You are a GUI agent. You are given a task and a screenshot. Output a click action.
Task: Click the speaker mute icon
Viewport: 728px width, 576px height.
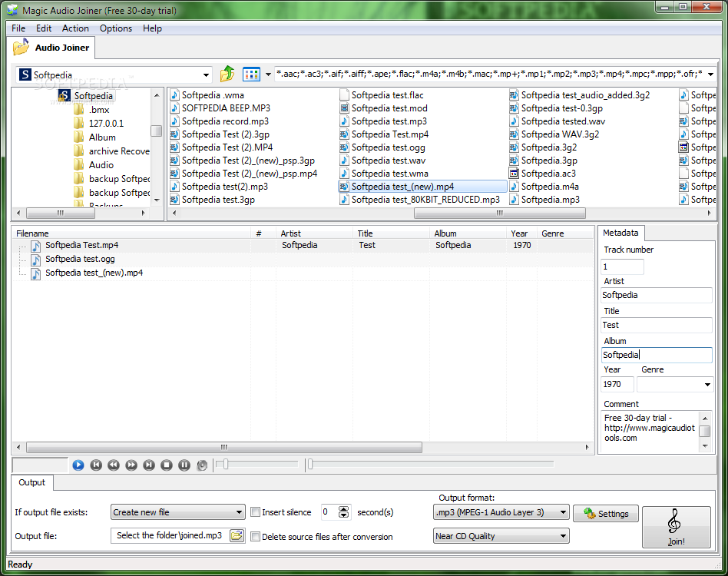point(202,465)
